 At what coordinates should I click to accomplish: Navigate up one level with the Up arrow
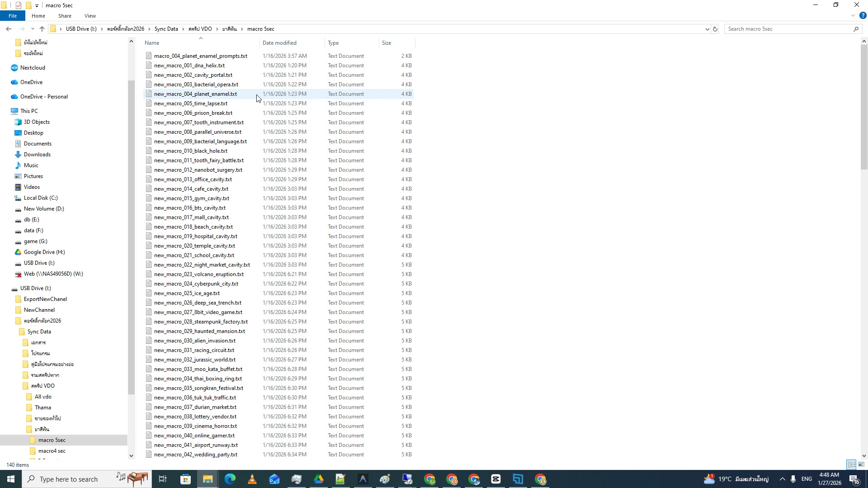point(42,28)
